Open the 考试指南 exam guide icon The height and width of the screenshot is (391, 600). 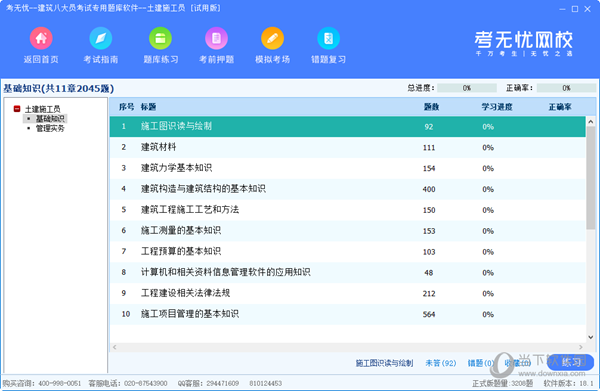click(101, 38)
